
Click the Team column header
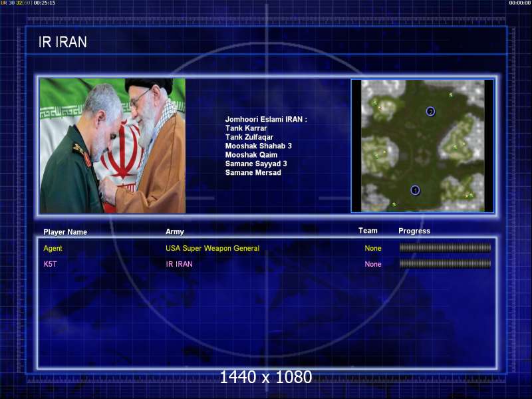pos(368,231)
